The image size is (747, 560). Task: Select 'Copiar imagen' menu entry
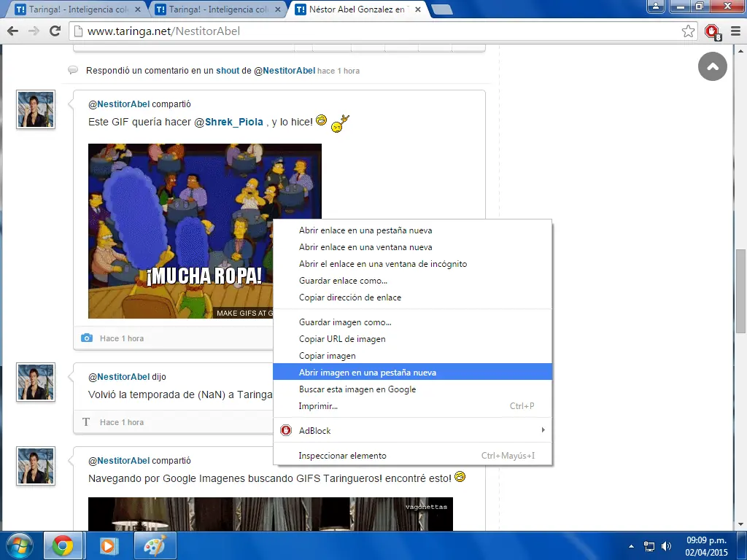click(x=413, y=356)
